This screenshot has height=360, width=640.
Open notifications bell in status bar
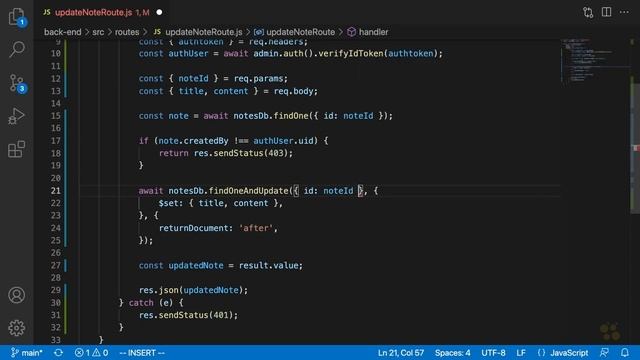pos(624,353)
